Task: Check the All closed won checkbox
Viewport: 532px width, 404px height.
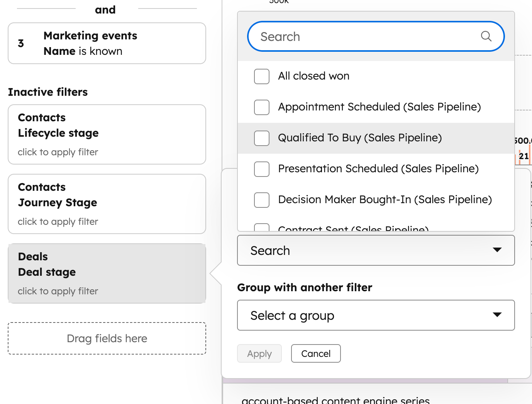Action: point(262,76)
